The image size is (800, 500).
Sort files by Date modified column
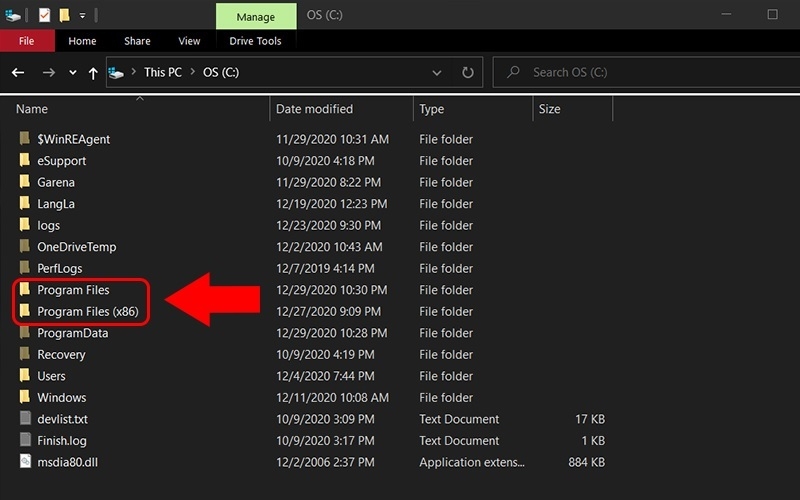tap(315, 109)
